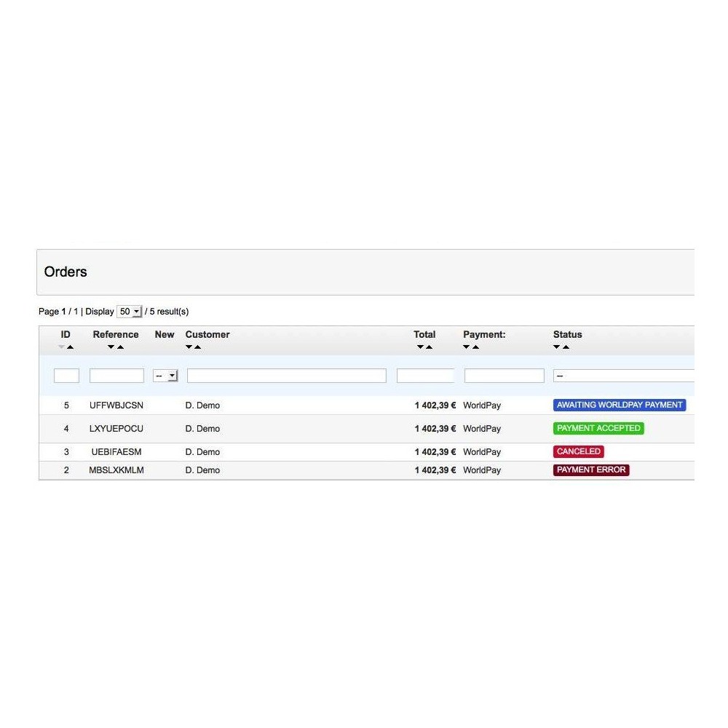Focus the ID filter input field
Viewport: 728px width, 728px height.
pyautogui.click(x=66, y=376)
